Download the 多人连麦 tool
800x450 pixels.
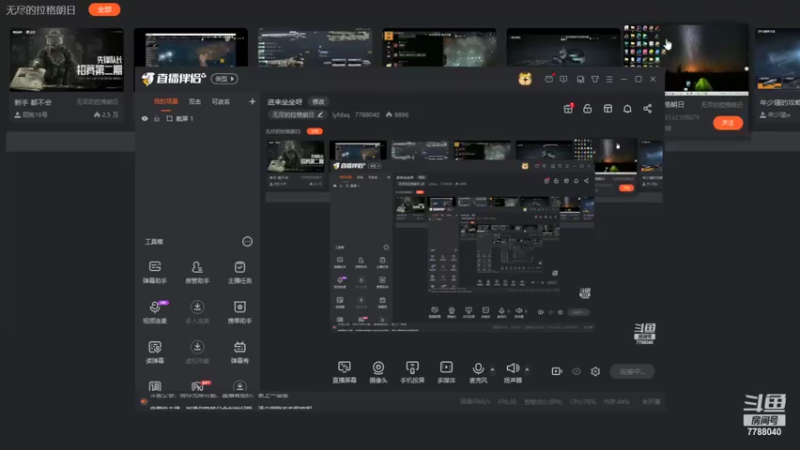197,312
